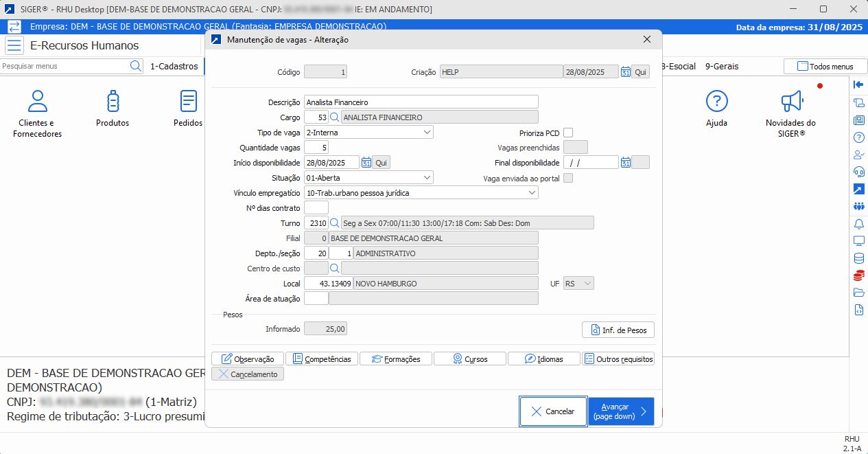Click the Turno lookup magnifier icon
The height and width of the screenshot is (454, 868).
click(x=335, y=223)
